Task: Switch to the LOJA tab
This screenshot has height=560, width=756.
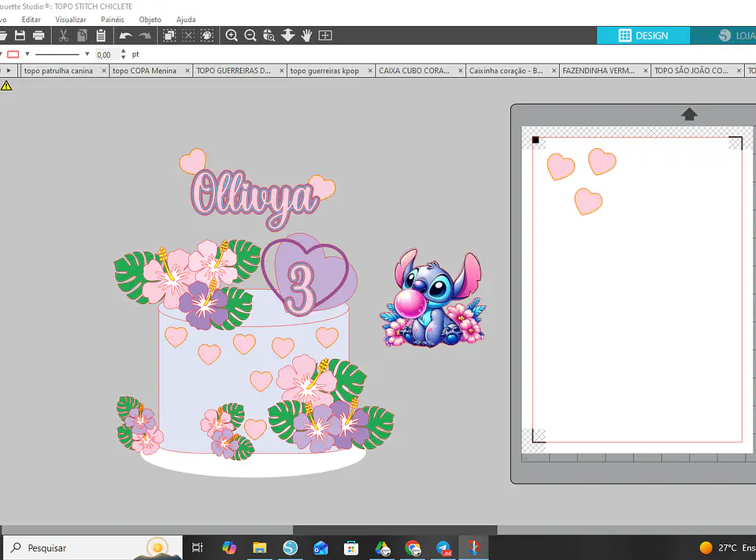Action: pos(723,35)
